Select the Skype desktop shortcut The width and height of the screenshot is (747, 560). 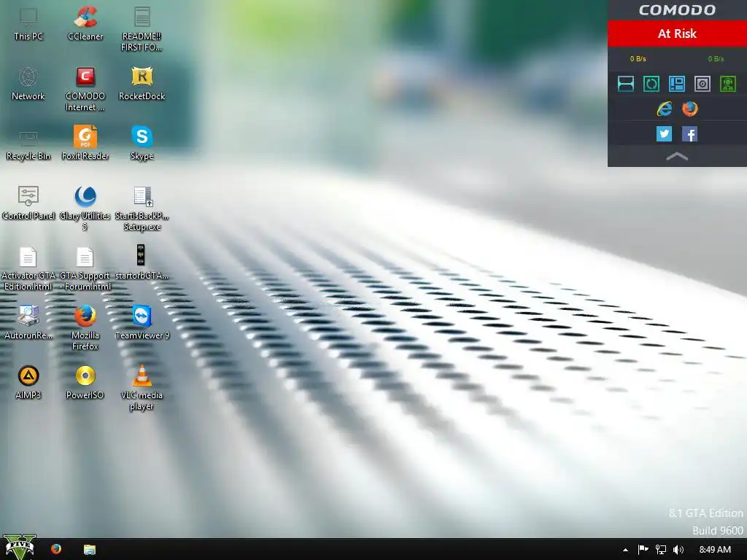(142, 144)
